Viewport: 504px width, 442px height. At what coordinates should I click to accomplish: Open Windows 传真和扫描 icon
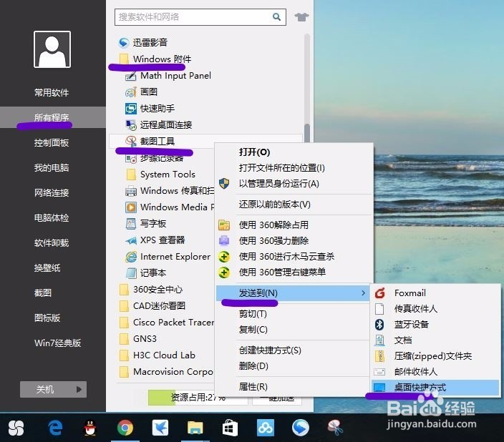pyautogui.click(x=130, y=191)
